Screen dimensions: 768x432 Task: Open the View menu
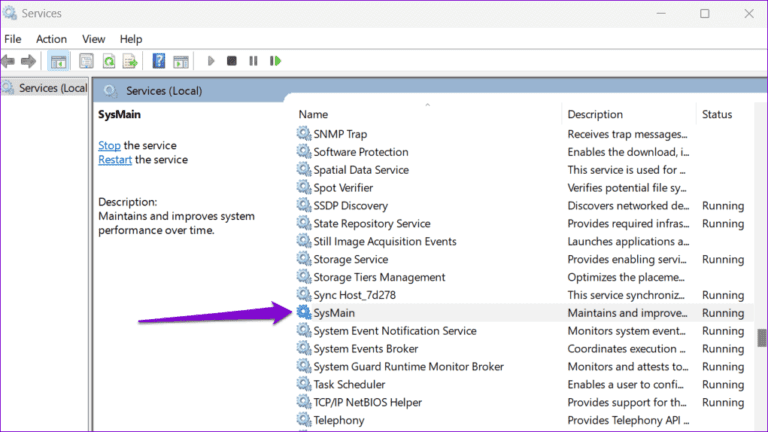(93, 38)
